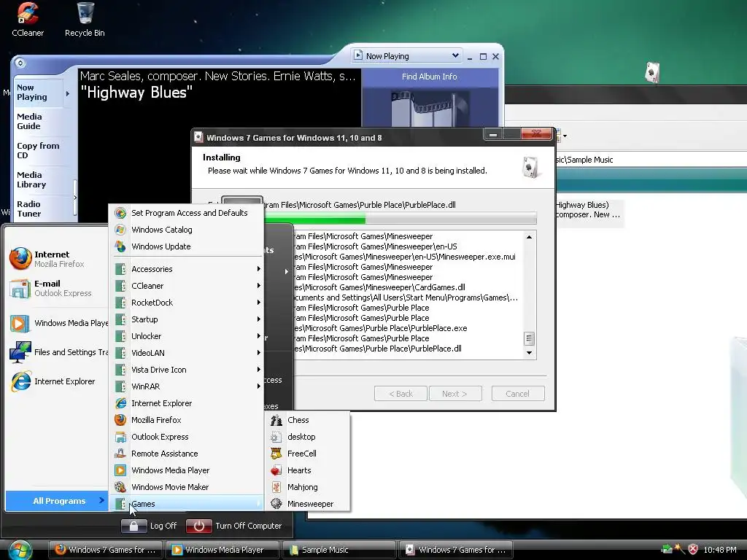Click the Chess game icon
The width and height of the screenshot is (747, 560).
coord(276,420)
